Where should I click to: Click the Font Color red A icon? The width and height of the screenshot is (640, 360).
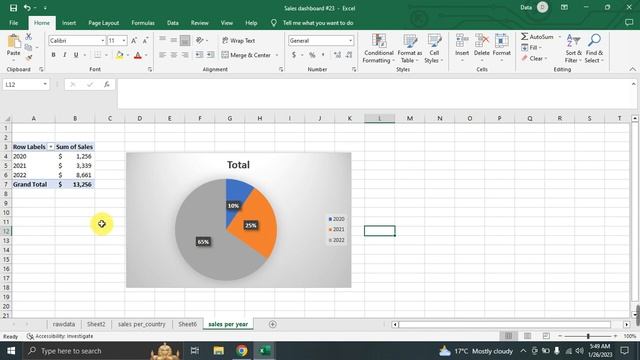pyautogui.click(x=138, y=55)
